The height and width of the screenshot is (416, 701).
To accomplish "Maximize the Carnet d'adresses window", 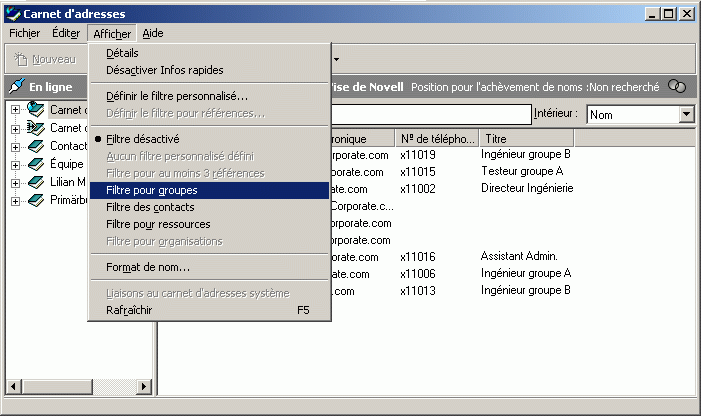I will click(668, 14).
